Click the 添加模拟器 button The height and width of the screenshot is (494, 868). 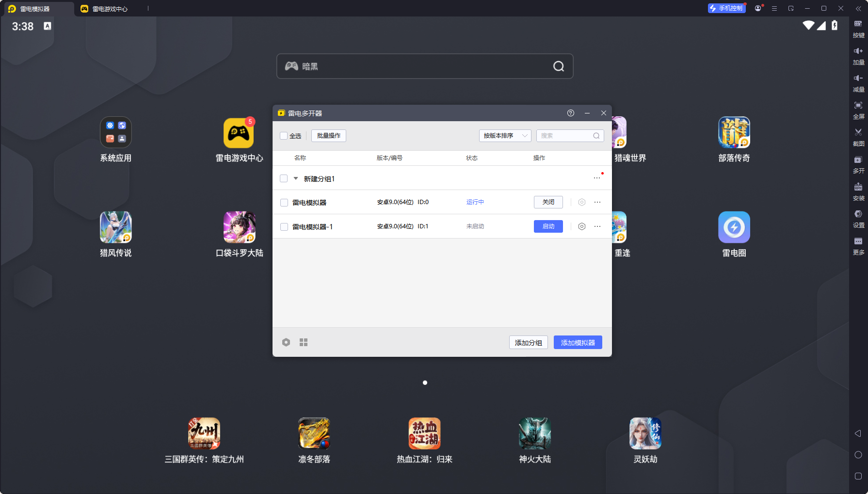578,343
